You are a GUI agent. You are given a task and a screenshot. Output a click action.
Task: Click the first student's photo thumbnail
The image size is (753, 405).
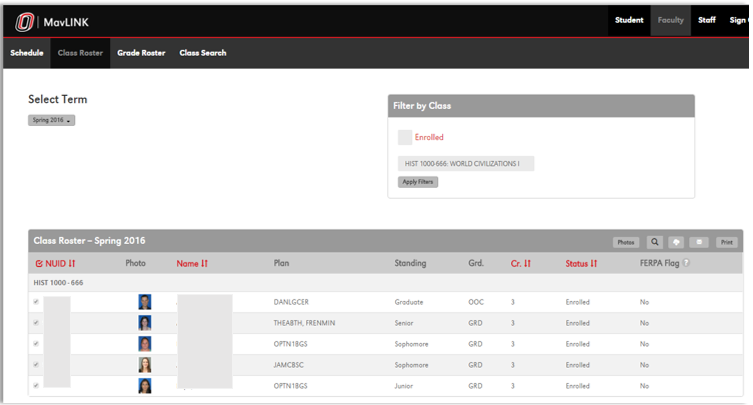click(145, 302)
